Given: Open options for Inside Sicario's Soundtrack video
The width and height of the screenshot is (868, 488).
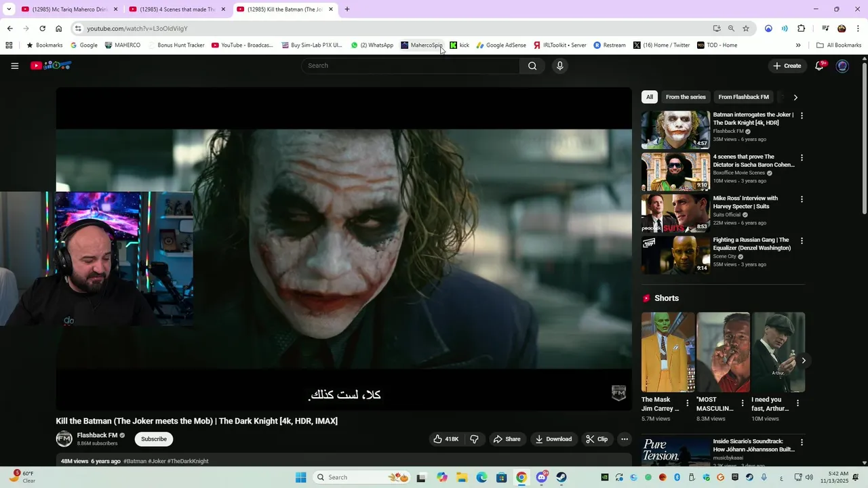Looking at the screenshot, I should (x=802, y=443).
